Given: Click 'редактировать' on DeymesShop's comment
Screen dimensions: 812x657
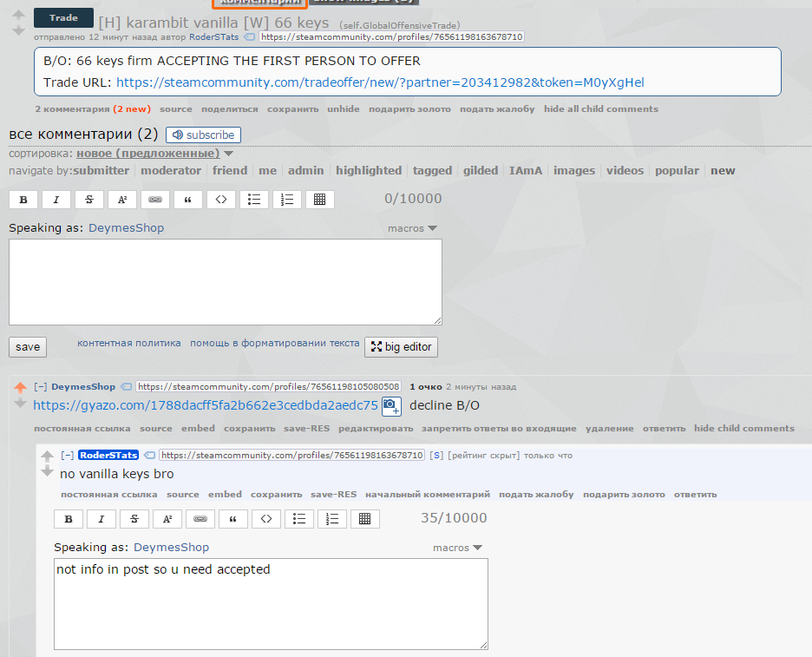Looking at the screenshot, I should pos(376,429).
